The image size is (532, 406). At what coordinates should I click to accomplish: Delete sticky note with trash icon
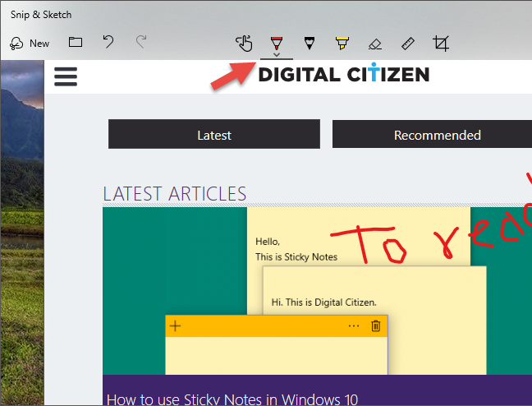tap(375, 325)
